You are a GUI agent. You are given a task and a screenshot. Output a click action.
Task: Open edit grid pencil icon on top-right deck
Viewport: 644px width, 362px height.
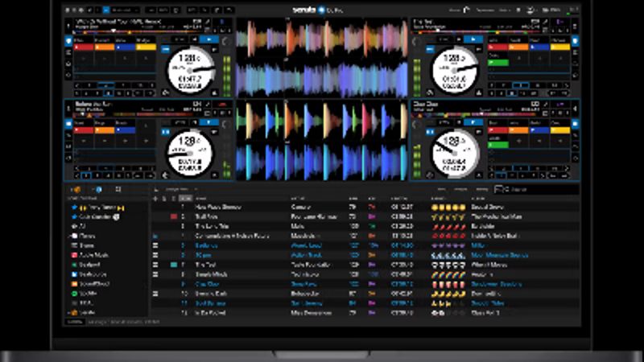tap(546, 22)
